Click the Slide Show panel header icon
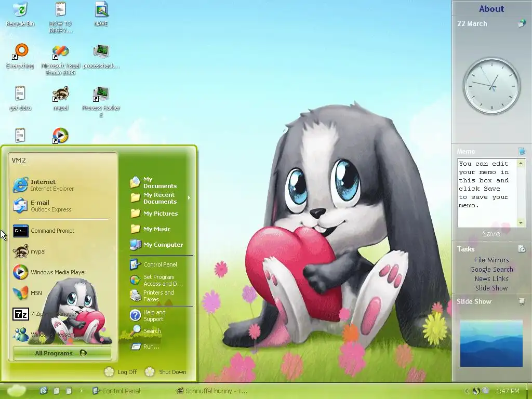 click(x=522, y=302)
